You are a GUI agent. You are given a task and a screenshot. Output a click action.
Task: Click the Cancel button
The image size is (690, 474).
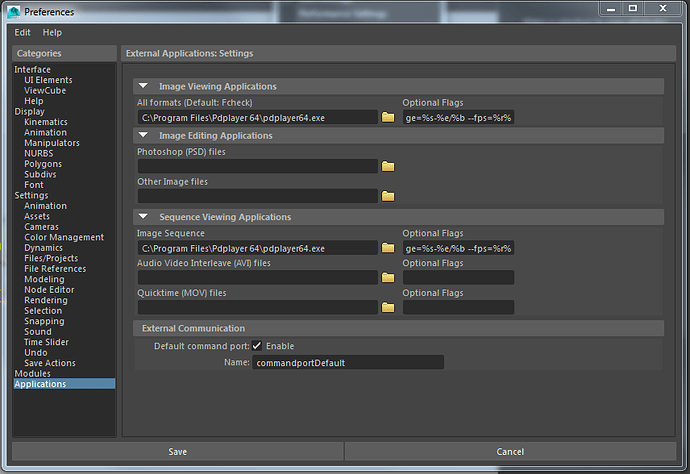pos(510,452)
